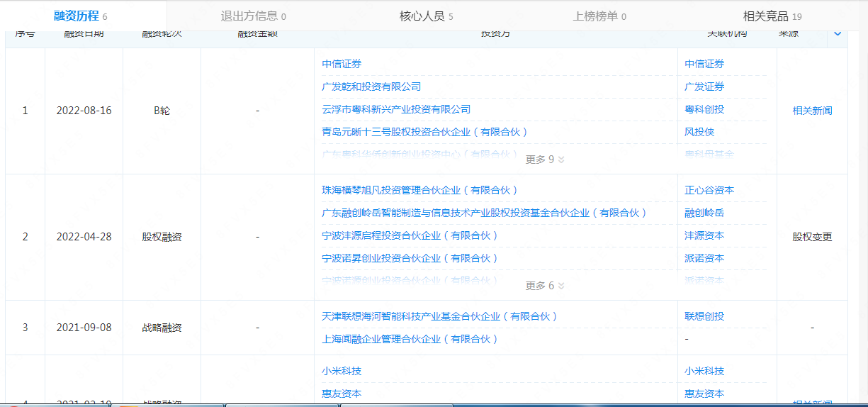This screenshot has width=868, height=407.
Task: Select date 2021-09-08
Action: tap(84, 328)
